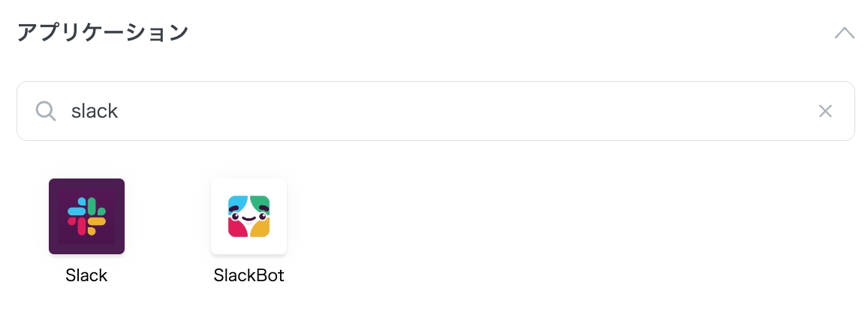Select the SlackBot label text
868x312 pixels.
pos(249,275)
